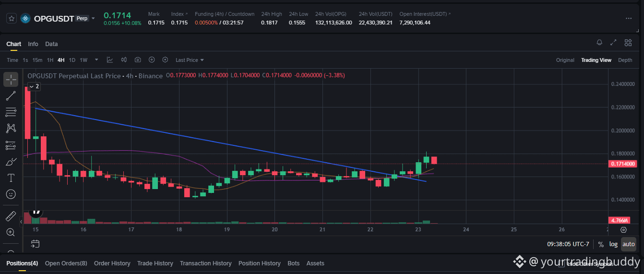The width and height of the screenshot is (644, 274).
Task: Collapse the drawing toolbar arrow
Action: (21, 222)
